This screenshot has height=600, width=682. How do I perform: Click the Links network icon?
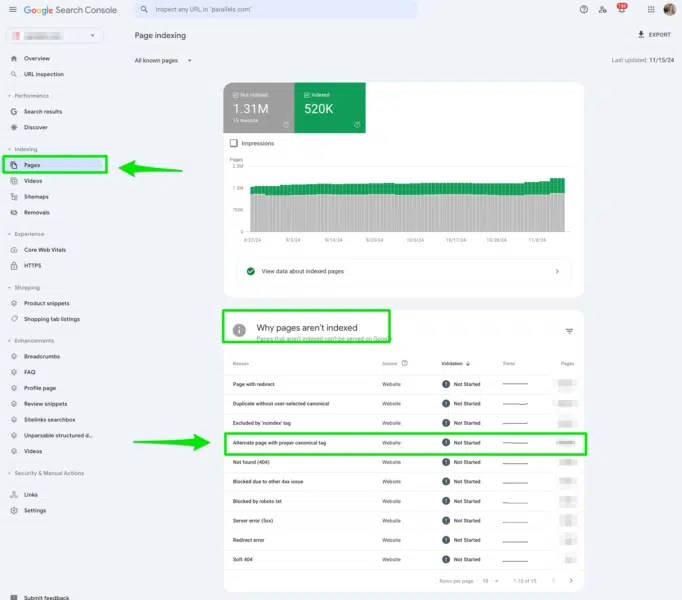click(14, 495)
